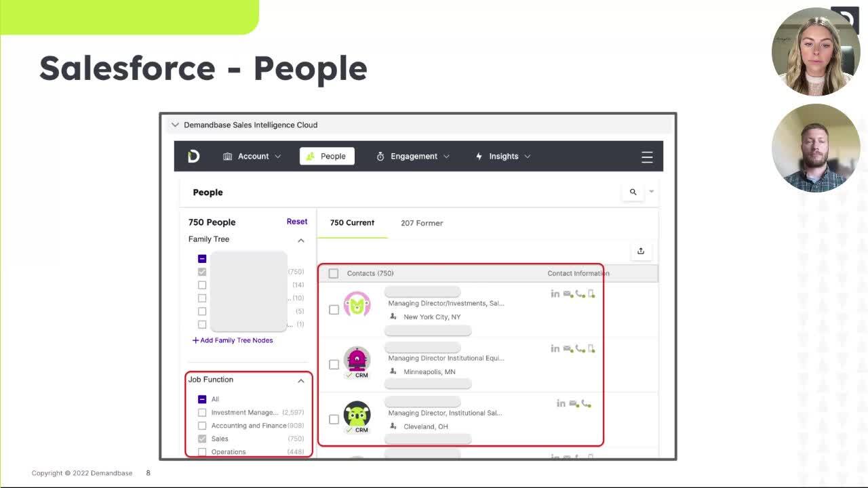Click the Demandbase logo icon
868x488 pixels.
[194, 157]
